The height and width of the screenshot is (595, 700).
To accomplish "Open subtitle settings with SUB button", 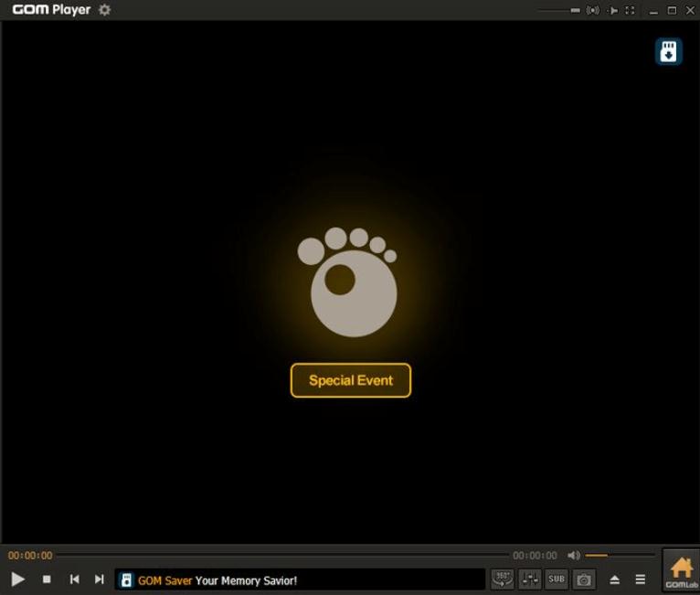I will pyautogui.click(x=557, y=579).
